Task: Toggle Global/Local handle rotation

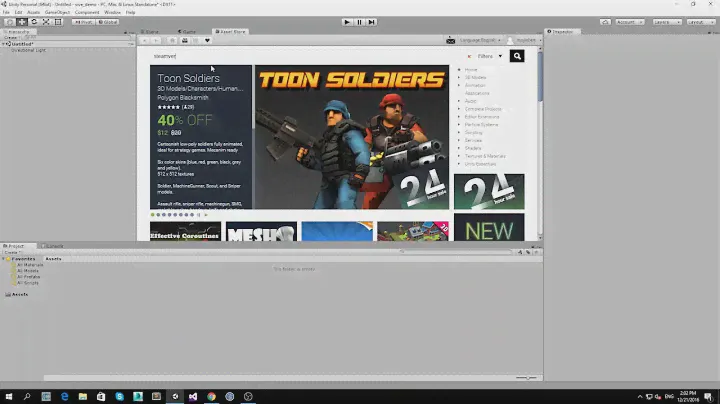Action: [x=108, y=21]
